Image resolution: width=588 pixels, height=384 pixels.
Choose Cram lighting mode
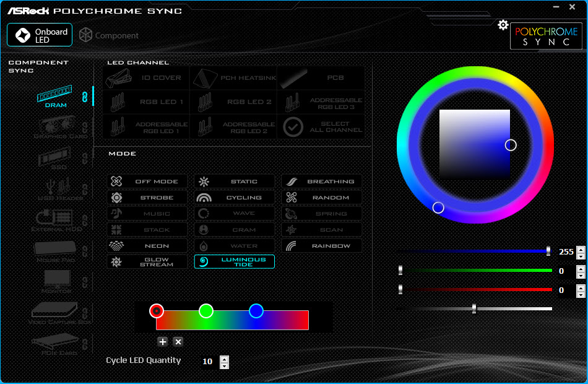[x=235, y=230]
